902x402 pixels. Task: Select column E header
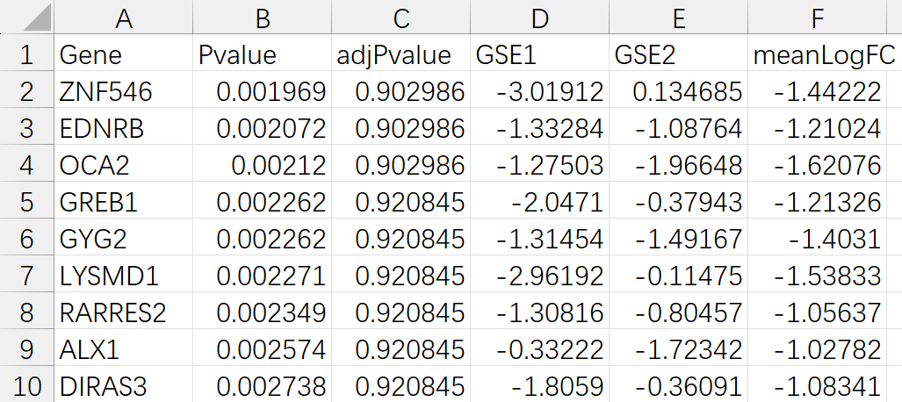pos(679,17)
